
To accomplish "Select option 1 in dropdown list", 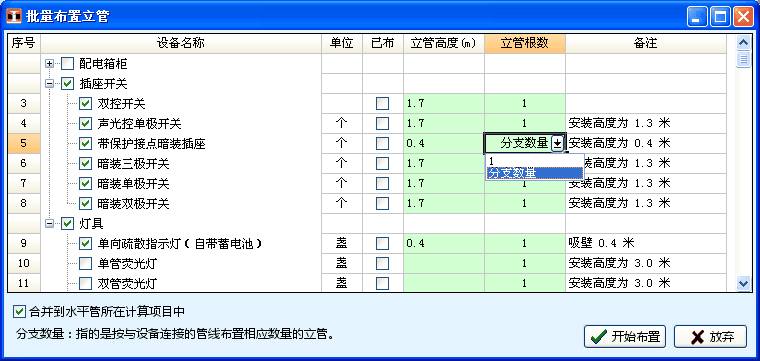I will coord(535,161).
